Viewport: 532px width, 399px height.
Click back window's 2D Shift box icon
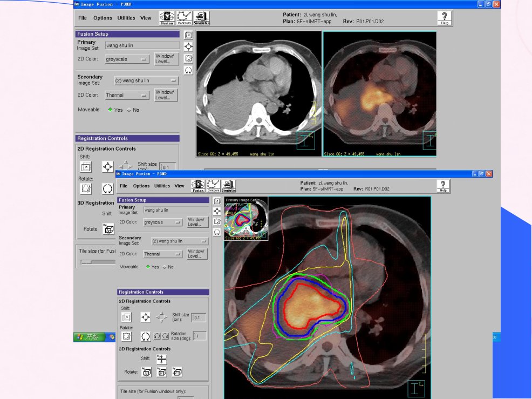86,167
